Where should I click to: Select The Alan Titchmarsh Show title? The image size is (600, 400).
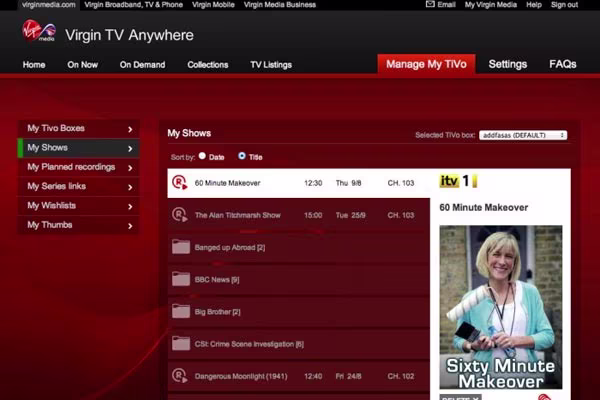coord(238,215)
